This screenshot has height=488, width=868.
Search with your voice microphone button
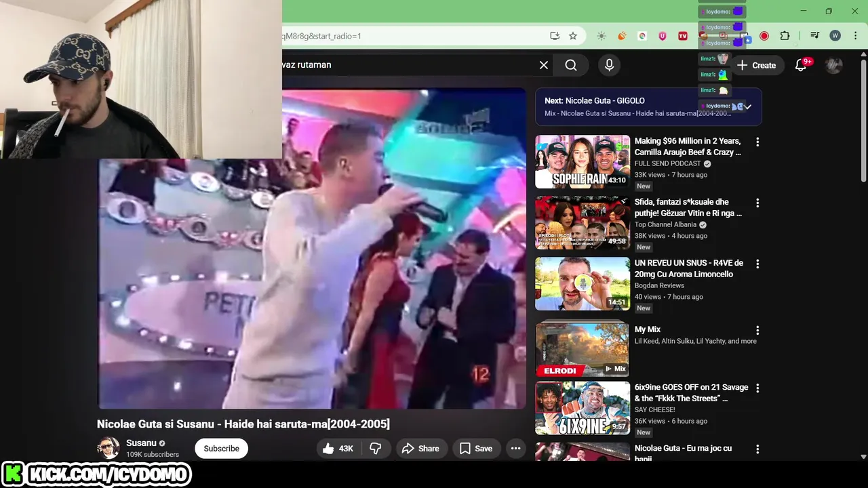click(x=609, y=65)
